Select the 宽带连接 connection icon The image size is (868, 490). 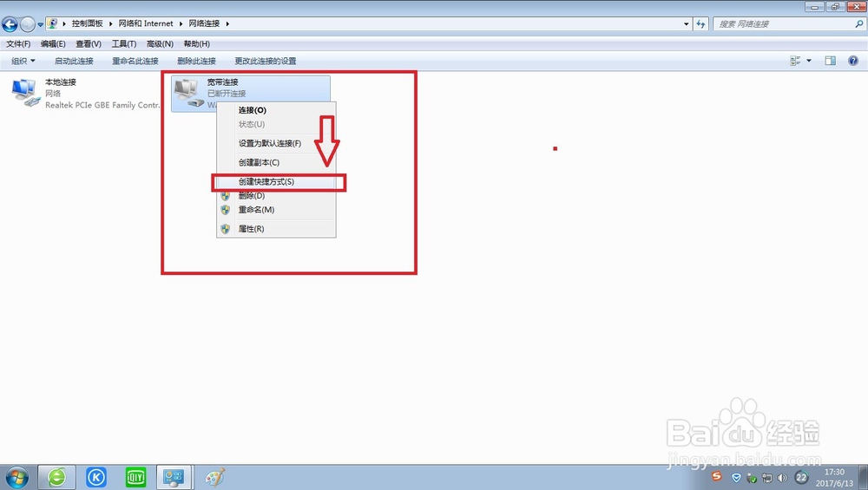click(x=188, y=93)
